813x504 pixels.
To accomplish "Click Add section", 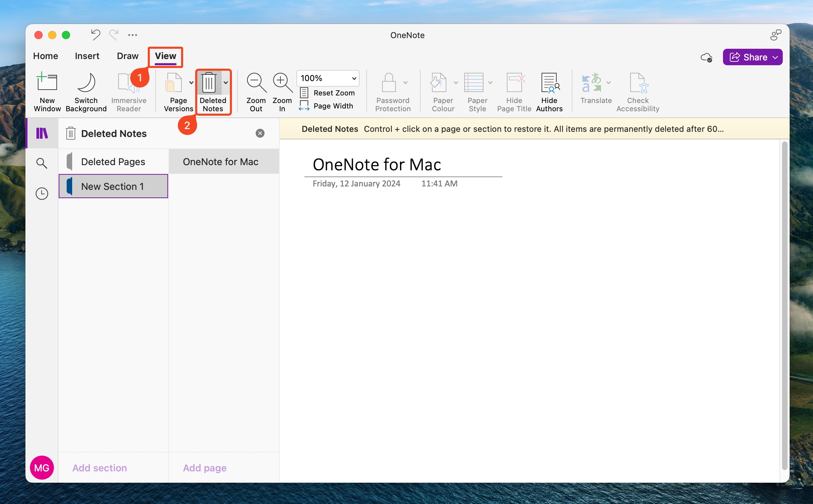I will pyautogui.click(x=100, y=468).
